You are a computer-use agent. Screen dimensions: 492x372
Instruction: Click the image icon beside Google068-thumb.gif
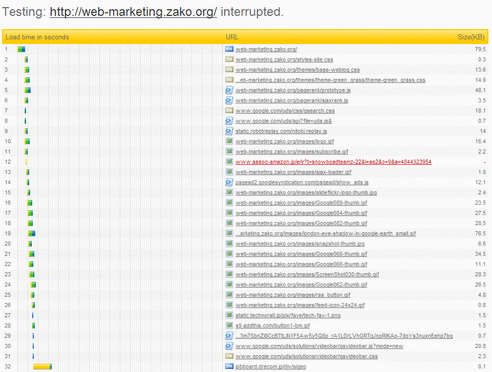coord(229,254)
